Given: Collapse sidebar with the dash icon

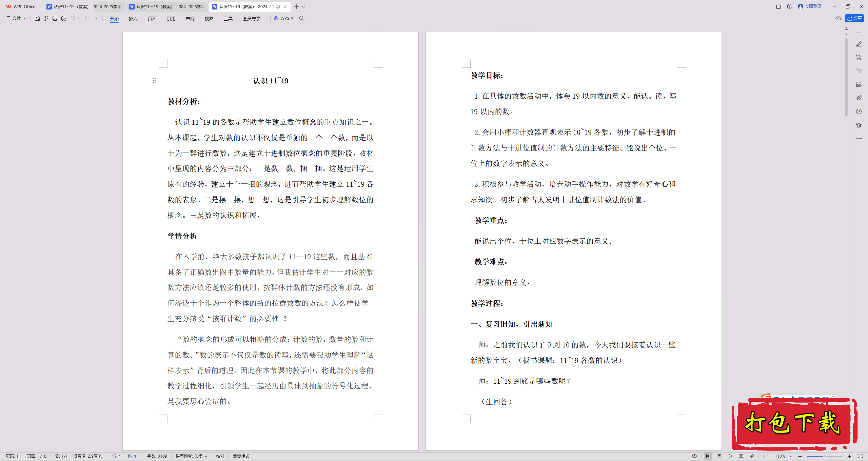Looking at the screenshot, I should pyautogui.click(x=859, y=33).
